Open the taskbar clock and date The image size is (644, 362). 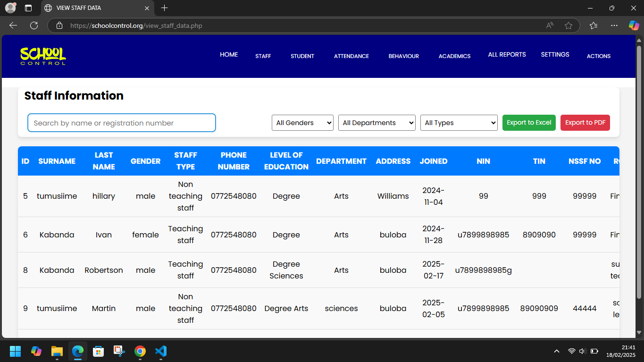[621, 351]
